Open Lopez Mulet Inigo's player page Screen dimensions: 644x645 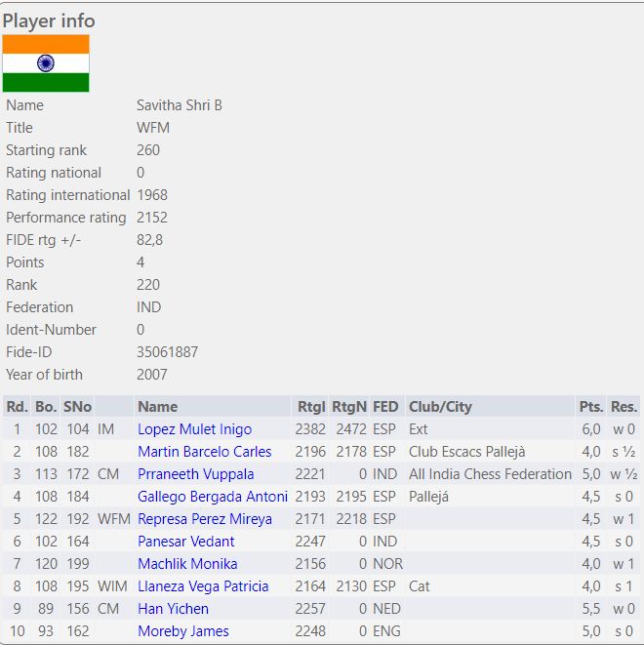[x=194, y=429]
